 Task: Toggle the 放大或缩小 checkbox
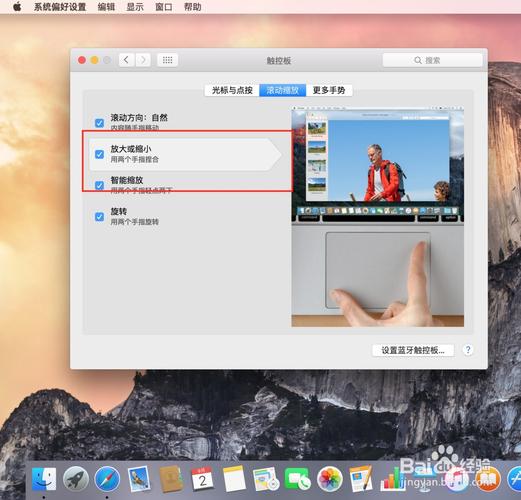click(x=99, y=154)
